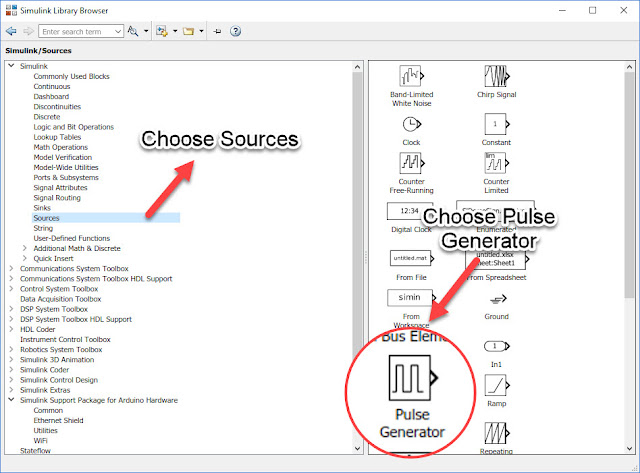The width and height of the screenshot is (640, 473).
Task: Expand DSP System Toolbox node
Action: (11, 309)
